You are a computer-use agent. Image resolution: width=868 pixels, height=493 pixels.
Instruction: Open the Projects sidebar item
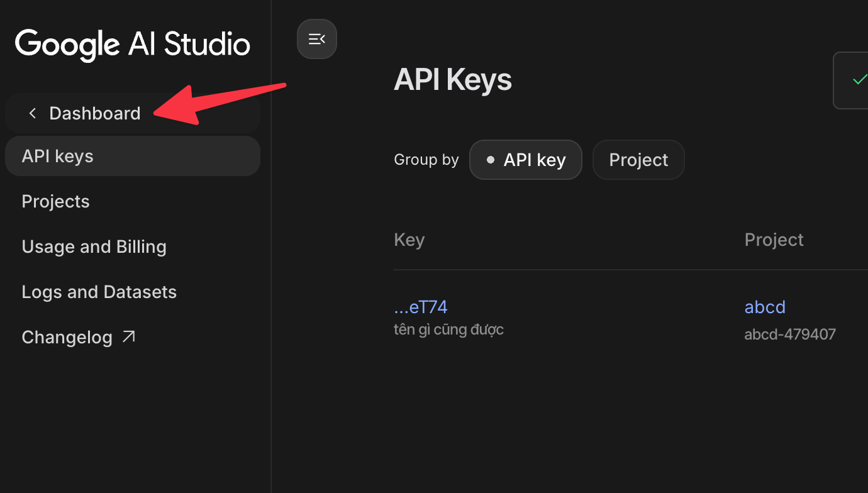coord(55,201)
